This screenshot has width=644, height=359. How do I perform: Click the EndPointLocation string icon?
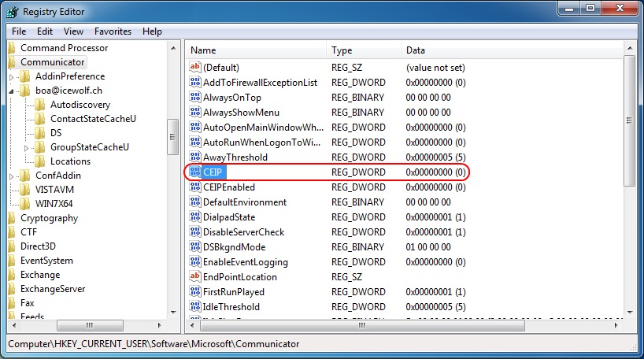(x=195, y=277)
